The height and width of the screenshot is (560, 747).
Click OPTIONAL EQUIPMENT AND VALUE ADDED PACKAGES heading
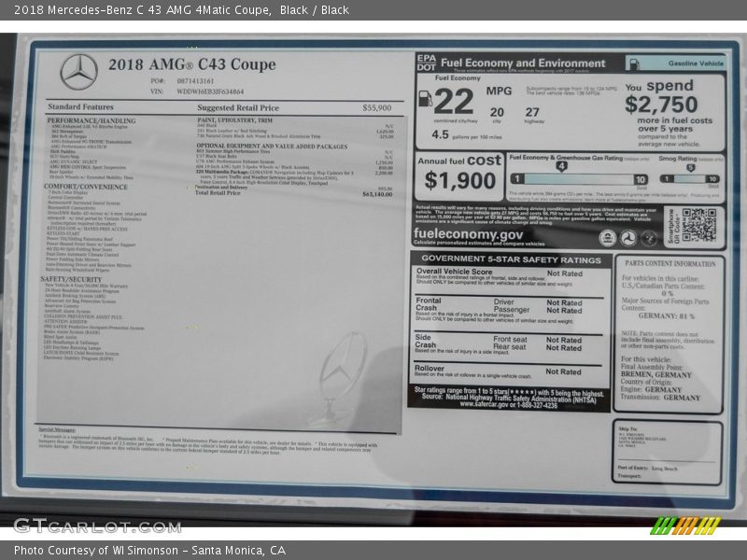[272, 147]
